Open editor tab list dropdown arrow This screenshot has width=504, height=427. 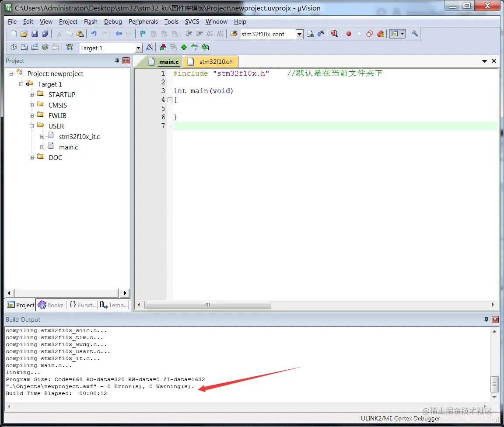(484, 61)
